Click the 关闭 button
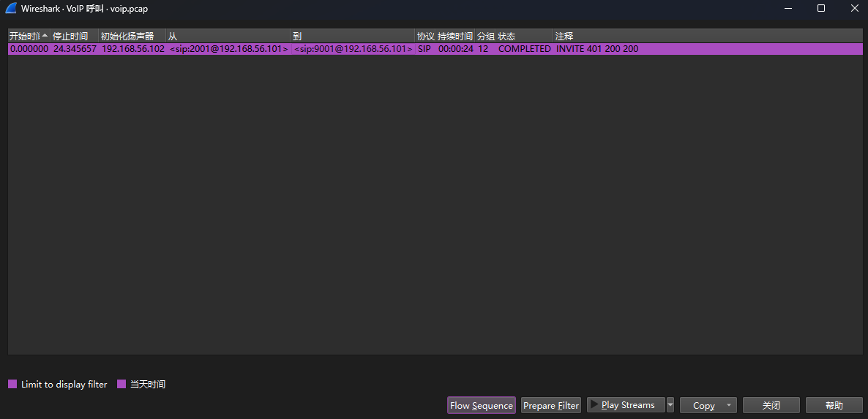The height and width of the screenshot is (419, 868). tap(771, 405)
